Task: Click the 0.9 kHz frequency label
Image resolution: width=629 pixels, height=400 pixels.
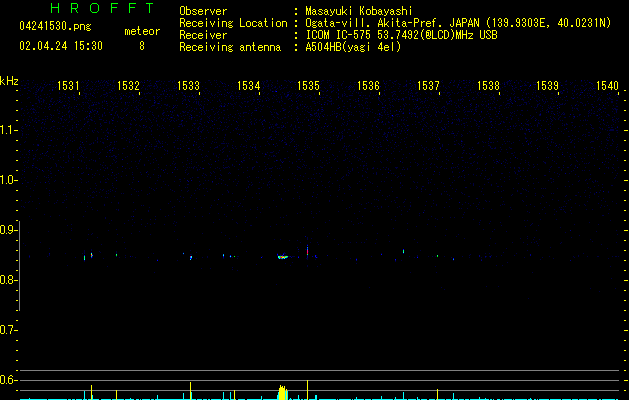Action: [8, 230]
